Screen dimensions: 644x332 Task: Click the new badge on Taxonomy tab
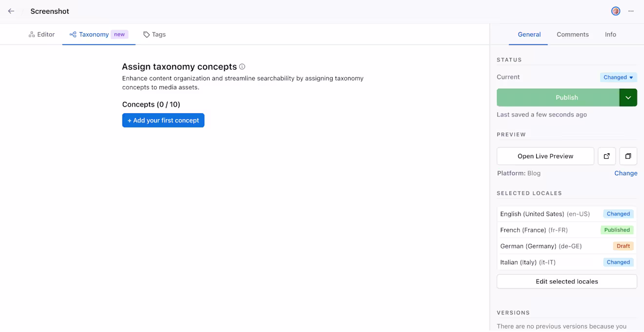(120, 35)
